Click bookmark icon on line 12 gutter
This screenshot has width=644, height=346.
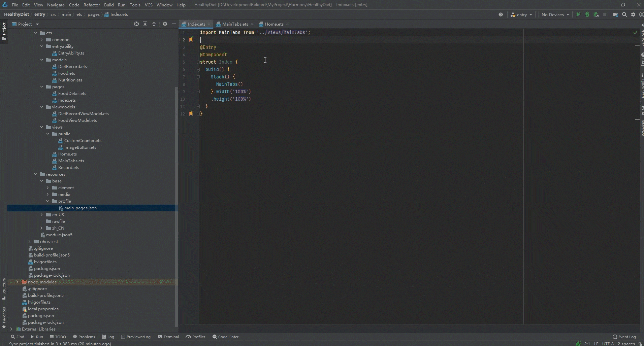[191, 114]
